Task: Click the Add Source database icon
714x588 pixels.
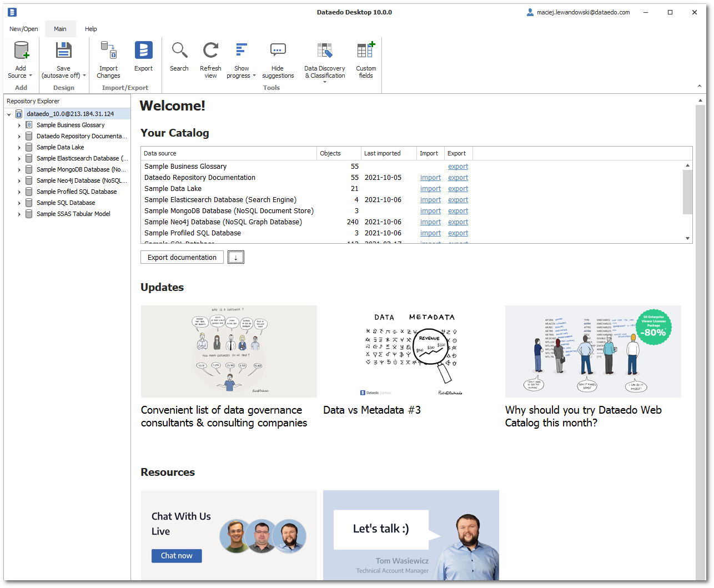Action: click(x=21, y=51)
